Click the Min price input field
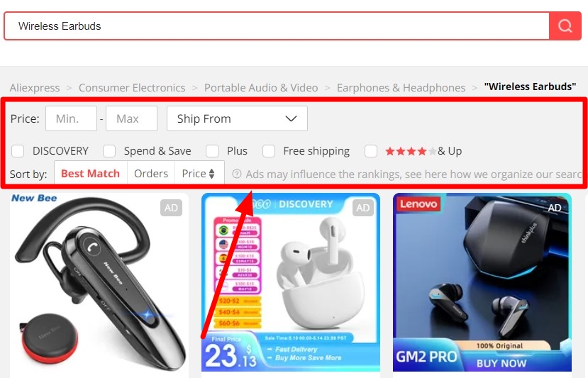 [71, 118]
